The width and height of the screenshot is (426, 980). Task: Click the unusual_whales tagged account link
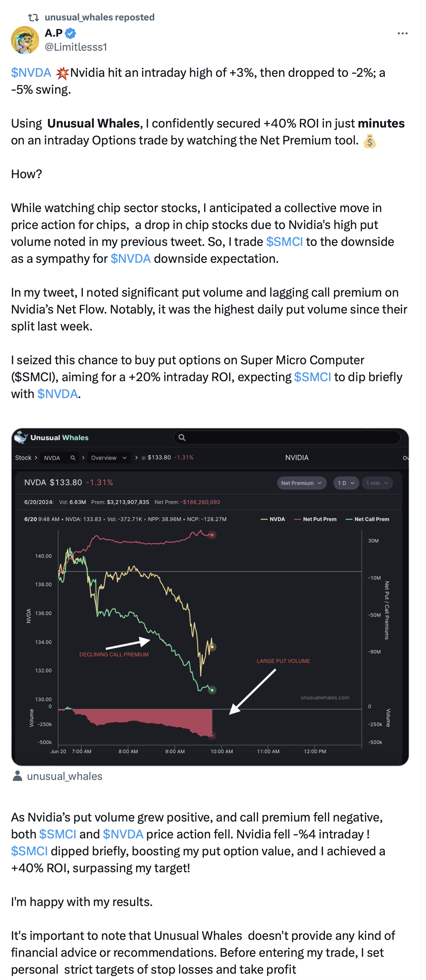tap(65, 776)
